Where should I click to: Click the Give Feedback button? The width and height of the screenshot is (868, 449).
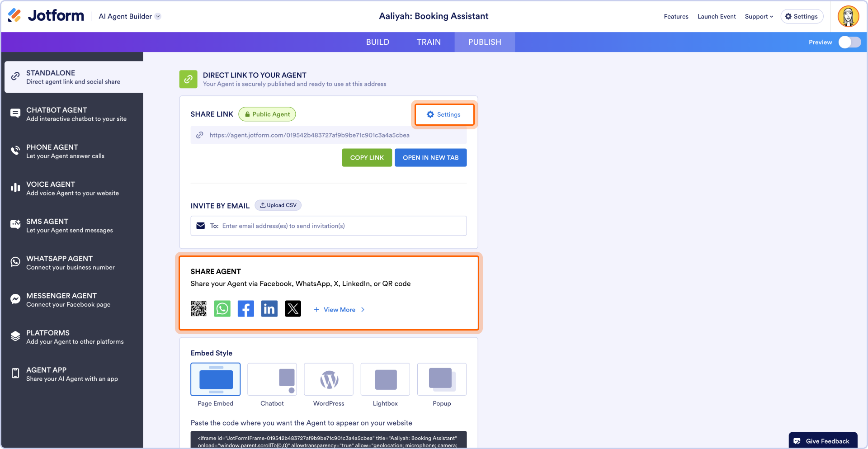point(823,441)
